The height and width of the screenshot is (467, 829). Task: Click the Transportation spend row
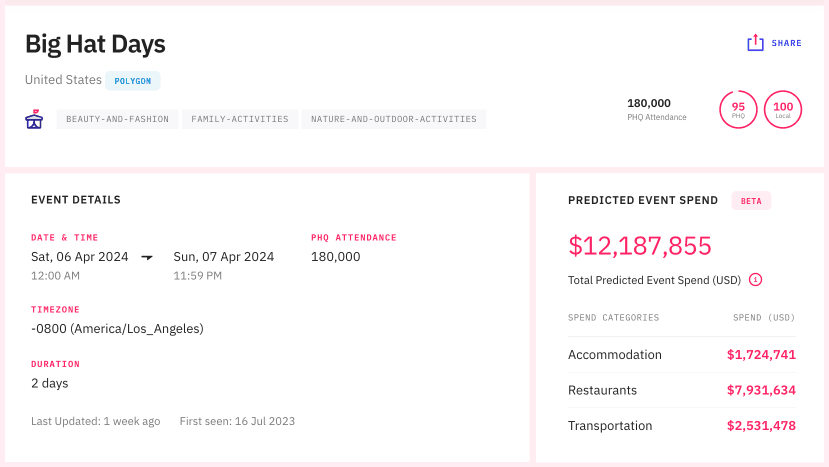coord(681,426)
